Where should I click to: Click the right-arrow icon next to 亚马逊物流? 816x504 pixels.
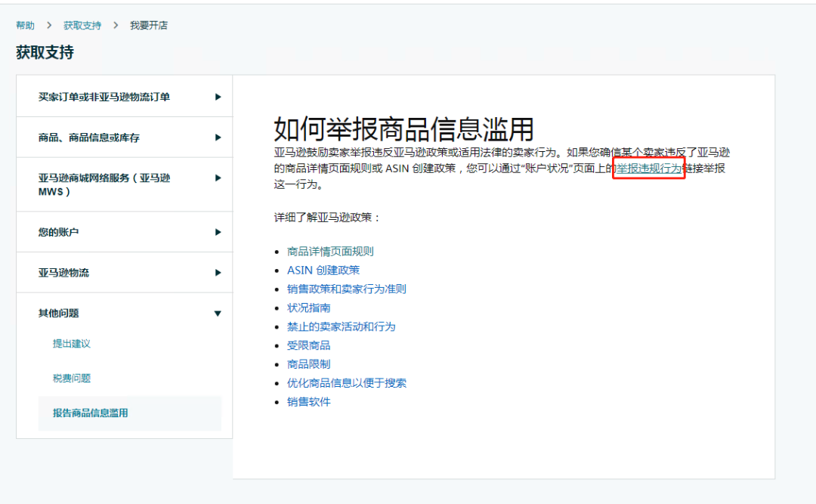tap(218, 273)
